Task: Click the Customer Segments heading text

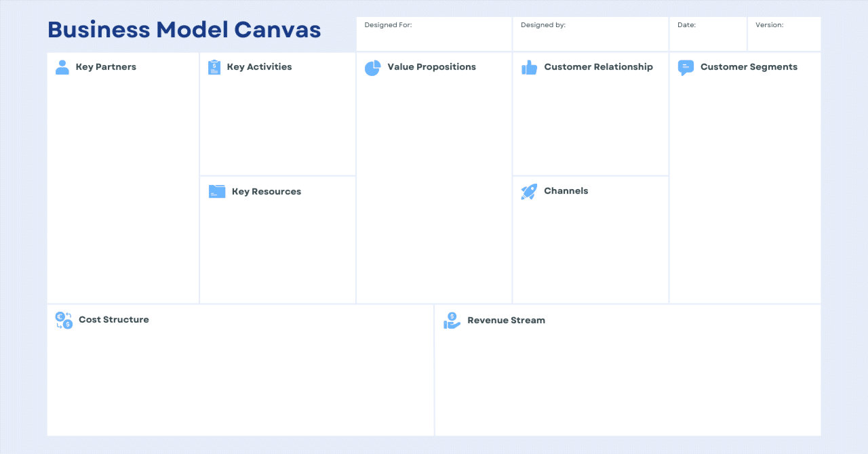Action: point(749,67)
